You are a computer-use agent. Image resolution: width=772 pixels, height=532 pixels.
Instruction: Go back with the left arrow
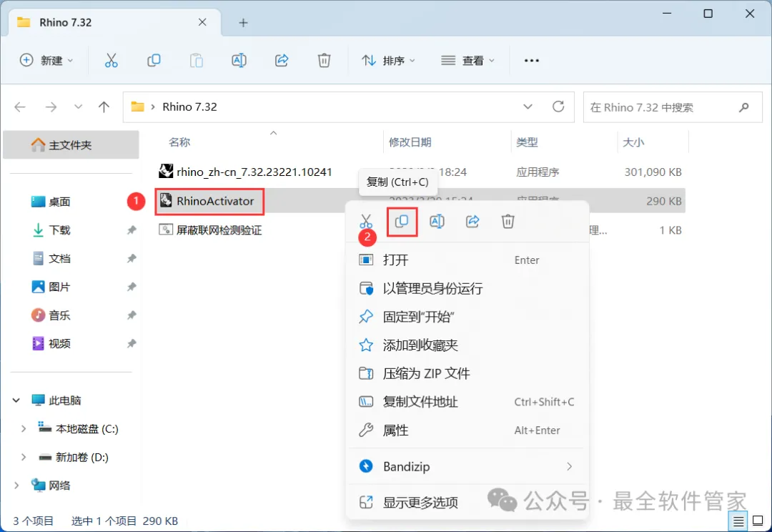click(x=20, y=107)
